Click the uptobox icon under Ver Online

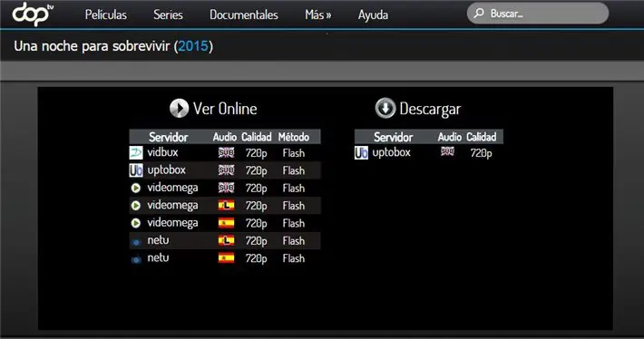coord(136,169)
